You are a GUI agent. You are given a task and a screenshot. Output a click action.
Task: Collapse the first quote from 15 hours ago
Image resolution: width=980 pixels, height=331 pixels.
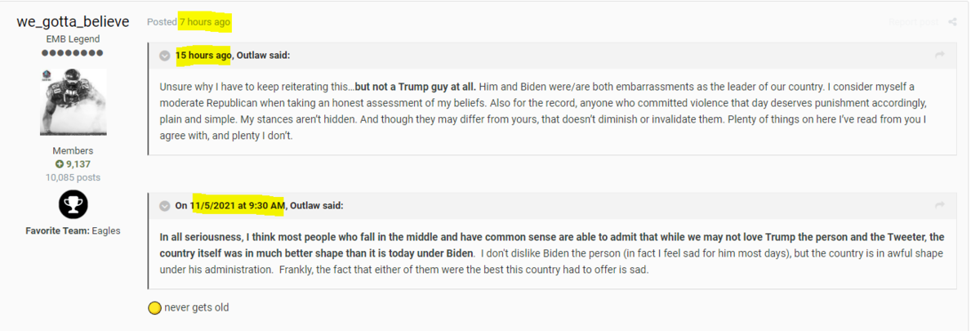[164, 56]
